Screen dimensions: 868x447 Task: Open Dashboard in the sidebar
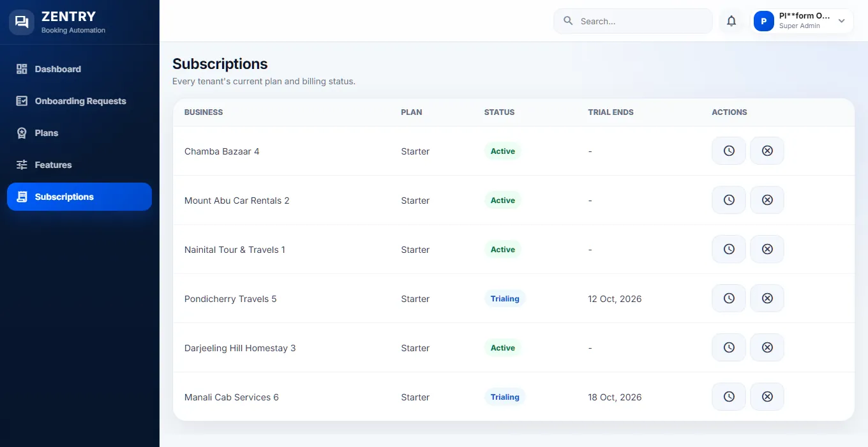coord(79,69)
